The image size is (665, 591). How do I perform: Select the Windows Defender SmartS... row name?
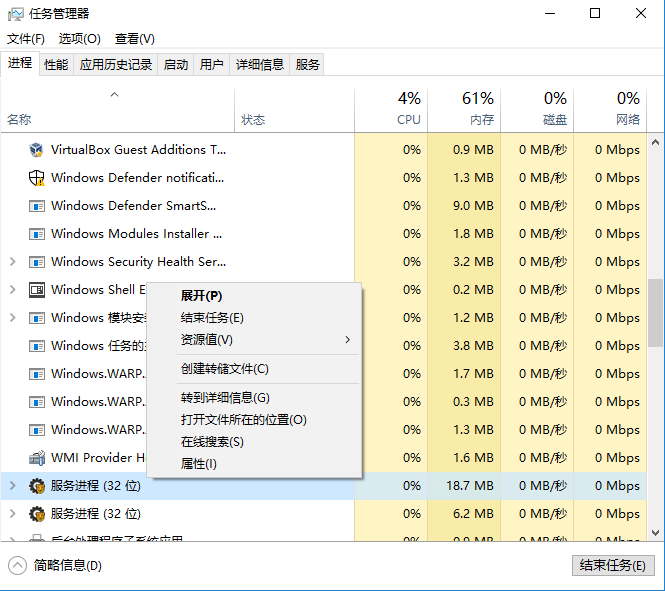[x=134, y=206]
